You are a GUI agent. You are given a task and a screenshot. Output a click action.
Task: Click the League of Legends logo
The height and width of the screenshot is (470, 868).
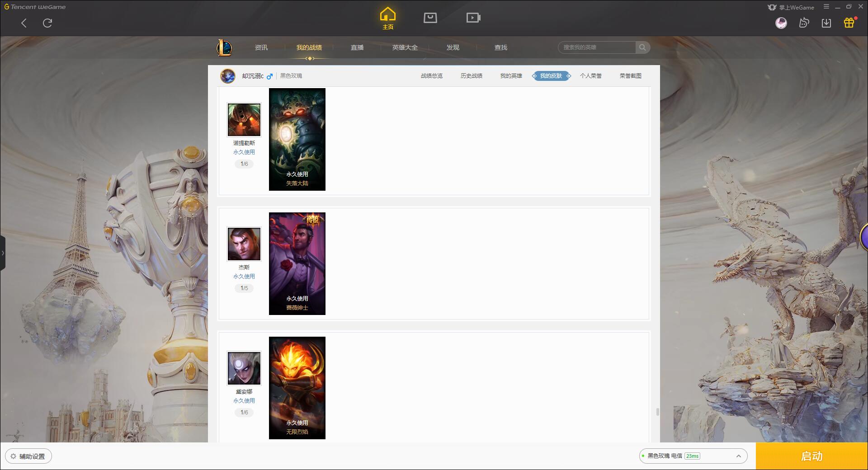click(224, 47)
